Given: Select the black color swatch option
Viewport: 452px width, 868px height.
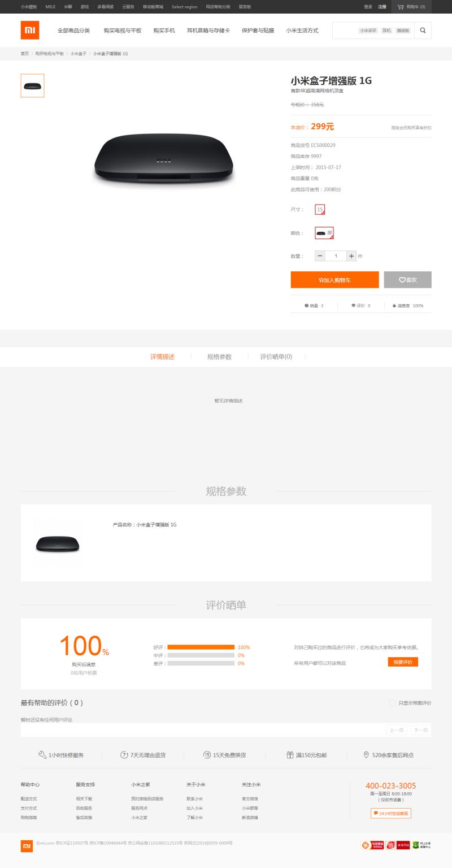Looking at the screenshot, I should [x=324, y=233].
